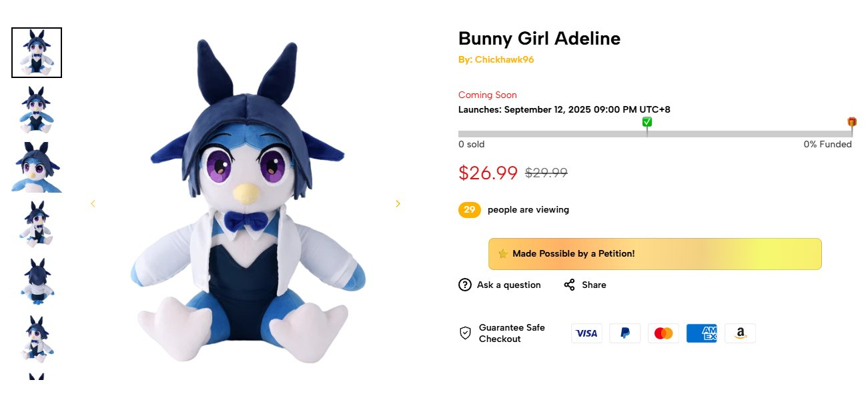
Task: Show previous product image with left arrow
Action: click(93, 204)
